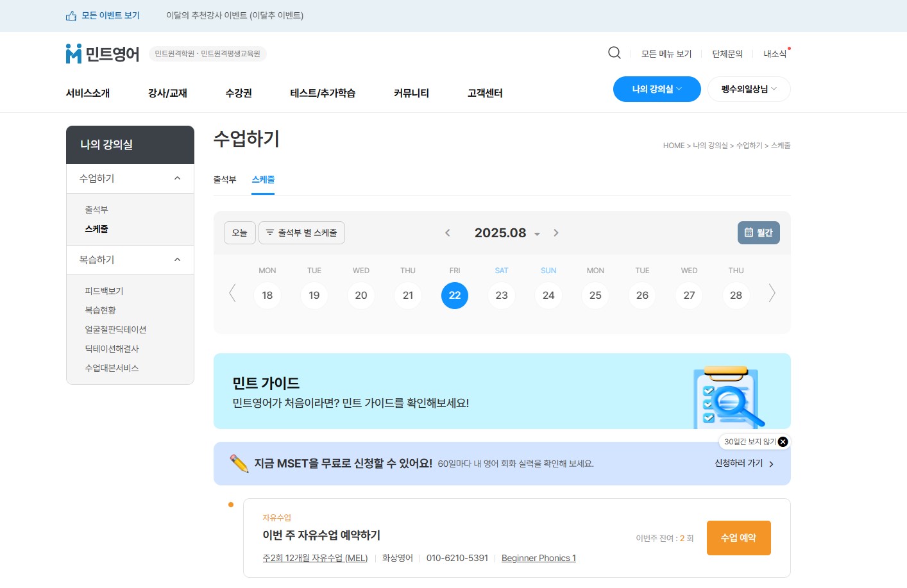Image resolution: width=907 pixels, height=588 pixels.
Task: Open the 출석부 별 스케줄 filter
Action: click(x=301, y=233)
